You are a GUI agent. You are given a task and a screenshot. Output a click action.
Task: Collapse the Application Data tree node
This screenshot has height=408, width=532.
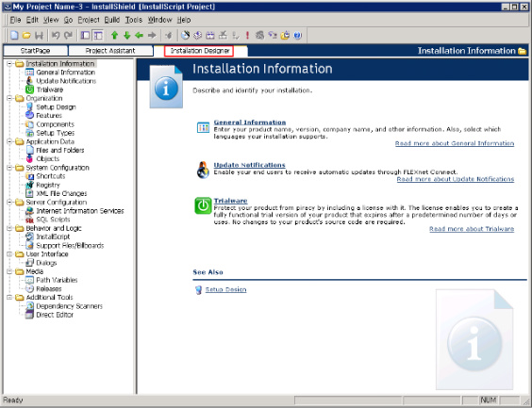9,141
